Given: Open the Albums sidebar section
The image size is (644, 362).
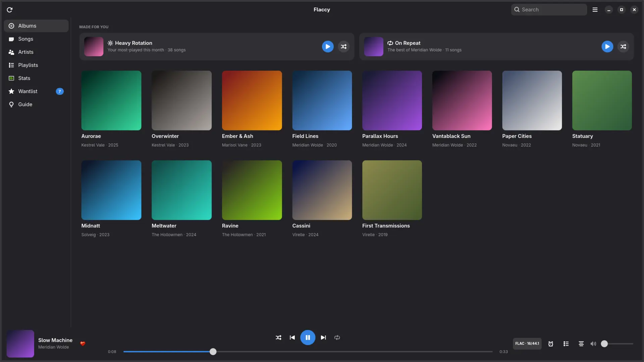Looking at the screenshot, I should pos(36,26).
